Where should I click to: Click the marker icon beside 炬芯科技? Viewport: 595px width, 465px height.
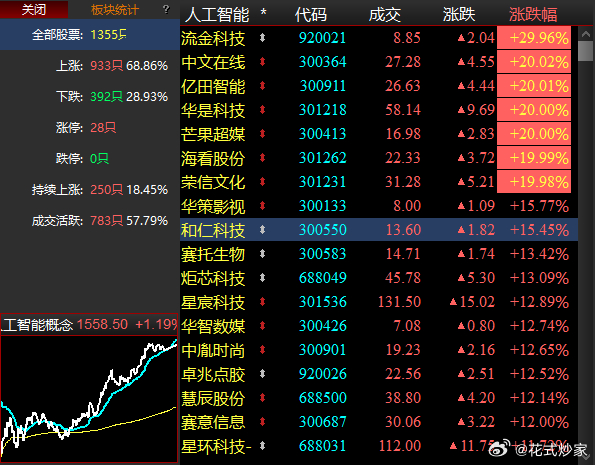point(262,277)
